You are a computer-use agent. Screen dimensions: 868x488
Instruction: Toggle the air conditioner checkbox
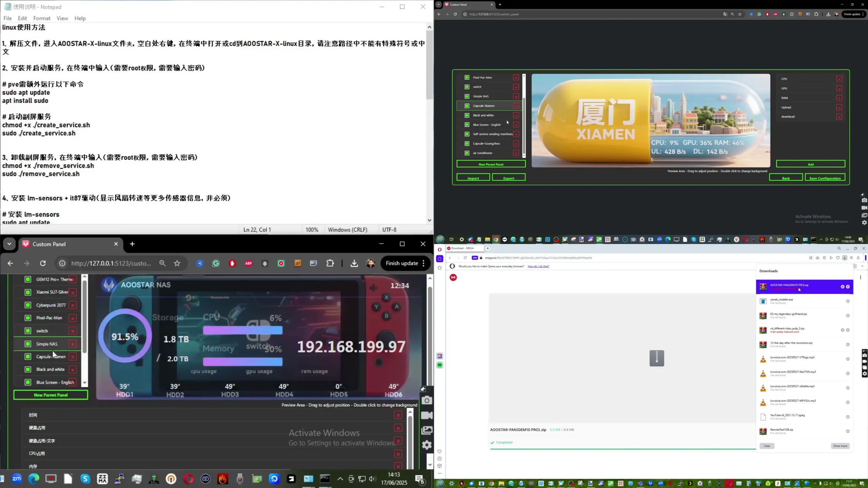coord(467,153)
